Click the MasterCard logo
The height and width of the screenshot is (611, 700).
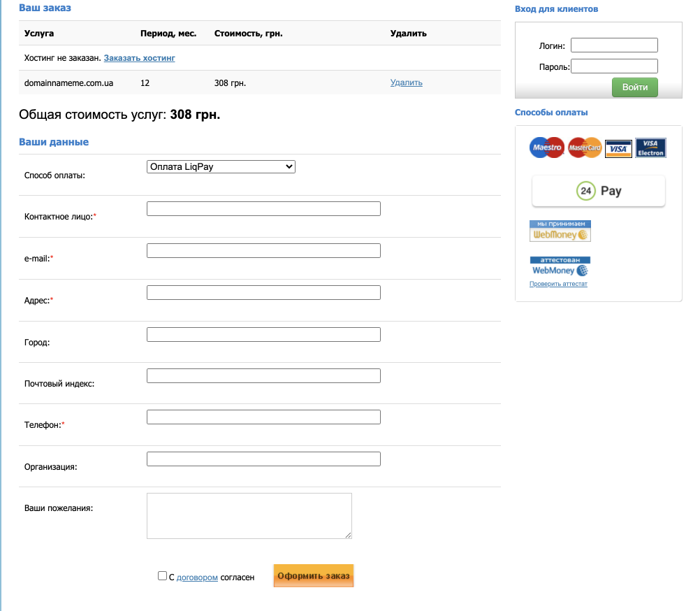pyautogui.click(x=585, y=148)
